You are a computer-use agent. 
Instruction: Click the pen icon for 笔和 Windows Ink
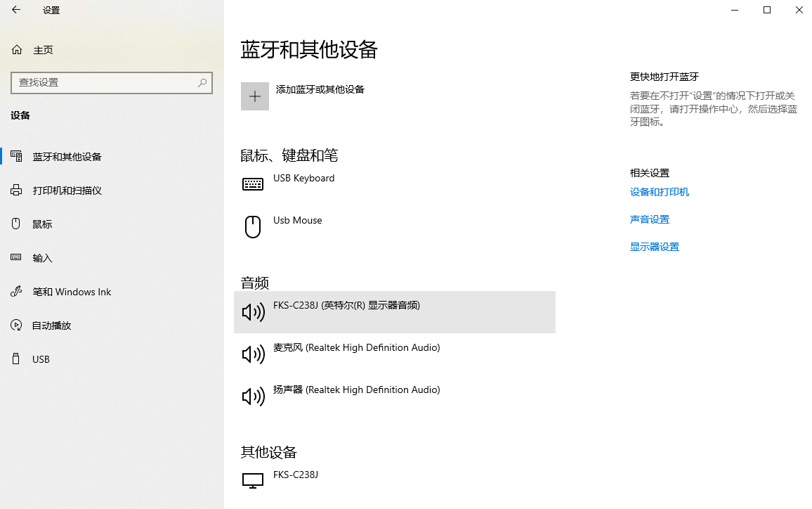pyautogui.click(x=15, y=291)
